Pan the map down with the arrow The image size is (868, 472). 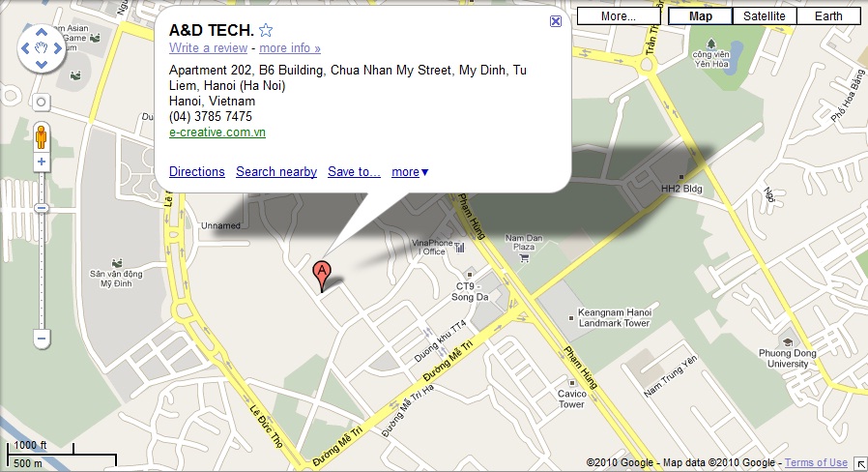(42, 64)
